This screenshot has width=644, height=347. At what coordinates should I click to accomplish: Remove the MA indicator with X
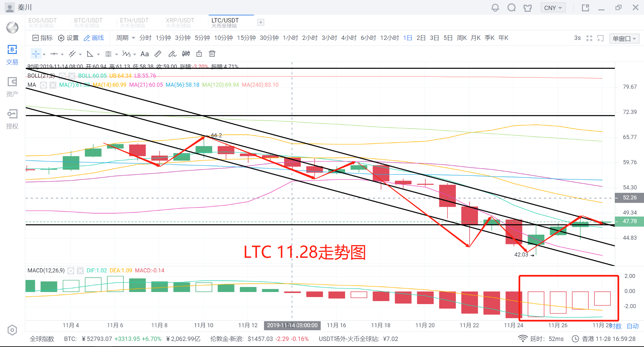53,85
